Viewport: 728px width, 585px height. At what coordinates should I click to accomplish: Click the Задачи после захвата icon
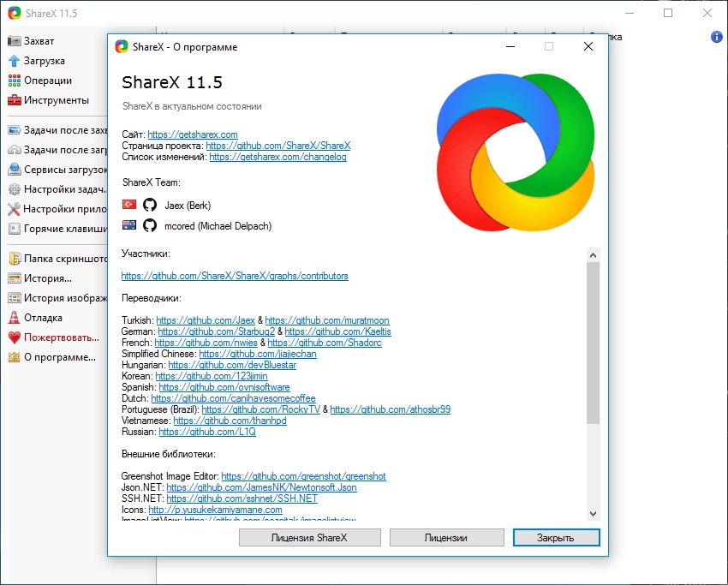(x=15, y=130)
